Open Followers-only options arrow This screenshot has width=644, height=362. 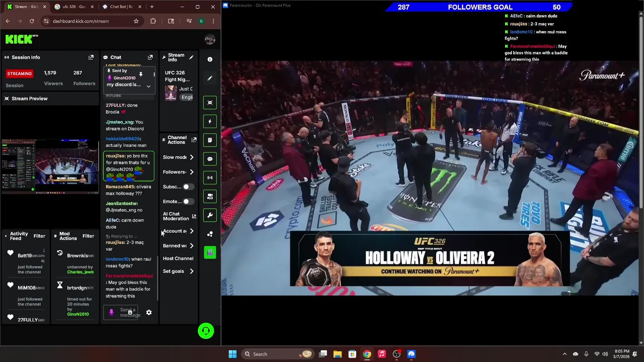pyautogui.click(x=192, y=172)
